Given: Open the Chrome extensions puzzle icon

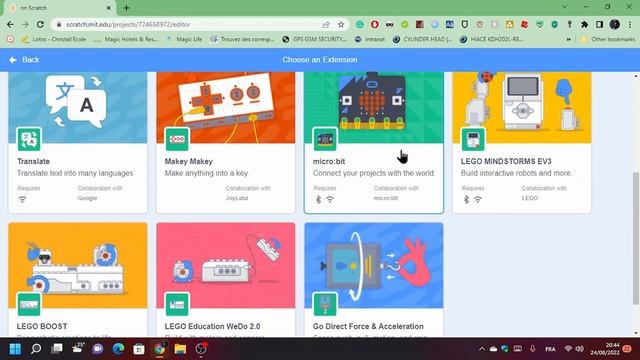Looking at the screenshot, I should (584, 24).
